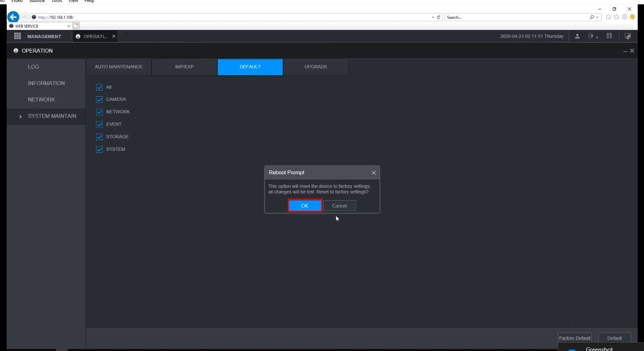Select the WEB SERVICE browser tab
The height and width of the screenshot is (351, 644).
39,26
